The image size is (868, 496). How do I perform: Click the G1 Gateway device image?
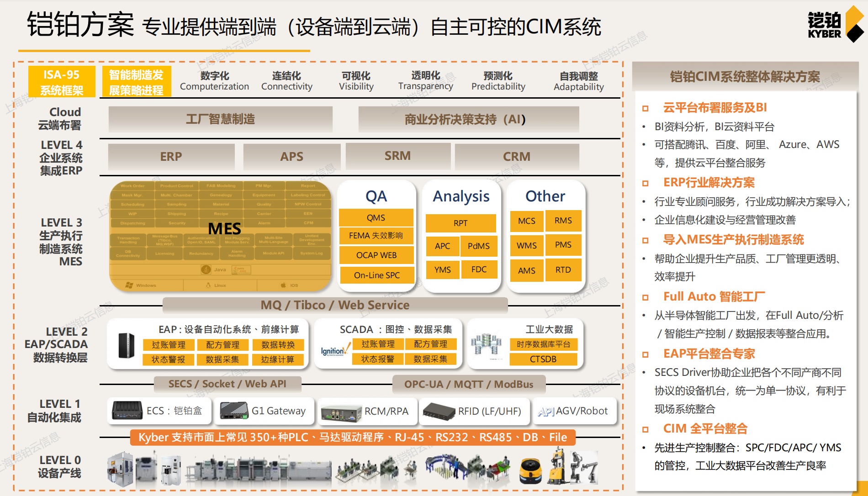(x=234, y=411)
